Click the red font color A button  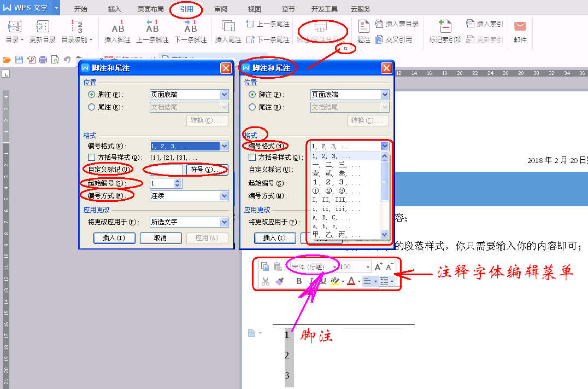tap(351, 281)
